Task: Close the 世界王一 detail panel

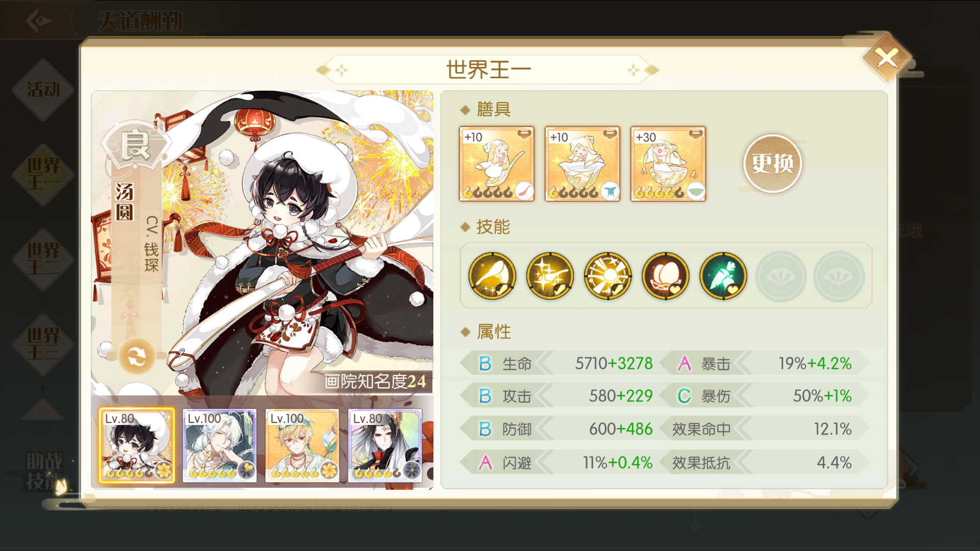Action: [x=887, y=58]
